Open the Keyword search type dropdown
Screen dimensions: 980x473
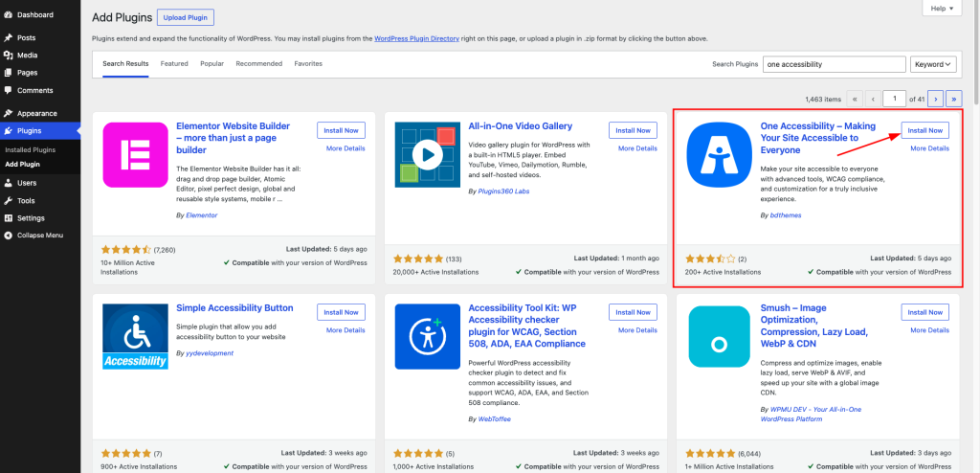(934, 64)
